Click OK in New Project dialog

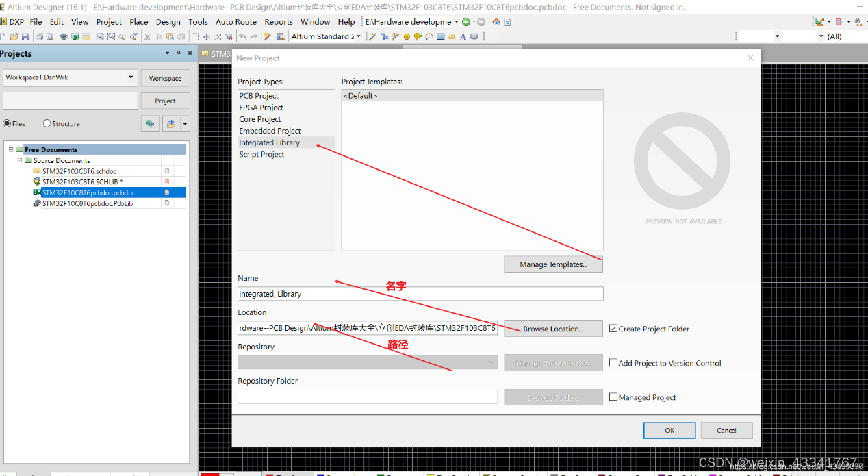coord(669,430)
